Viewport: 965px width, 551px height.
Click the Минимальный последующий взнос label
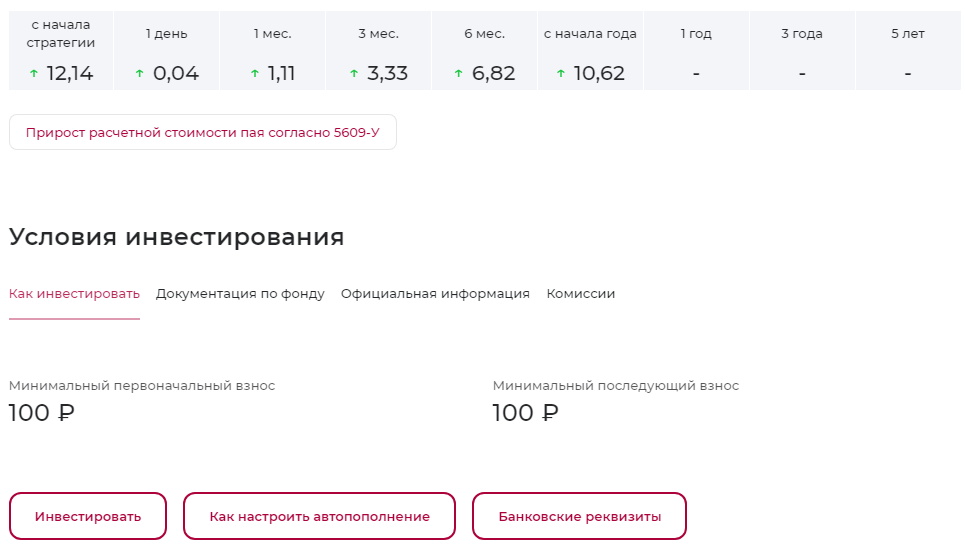pos(615,386)
